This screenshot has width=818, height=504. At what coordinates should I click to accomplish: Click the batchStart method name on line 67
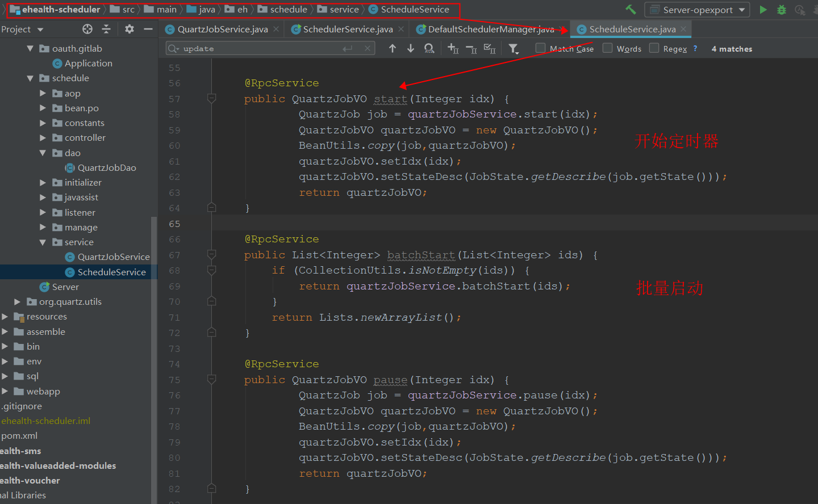point(421,255)
